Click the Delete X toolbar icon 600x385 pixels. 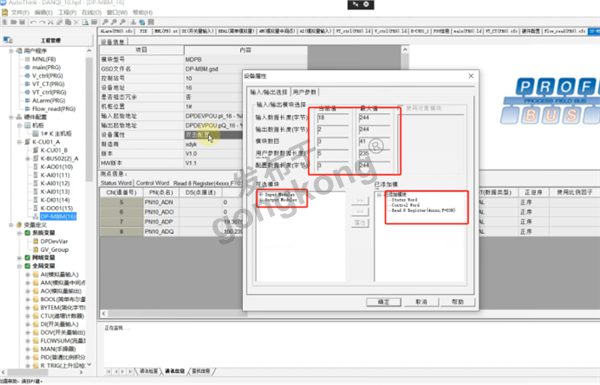click(x=77, y=22)
